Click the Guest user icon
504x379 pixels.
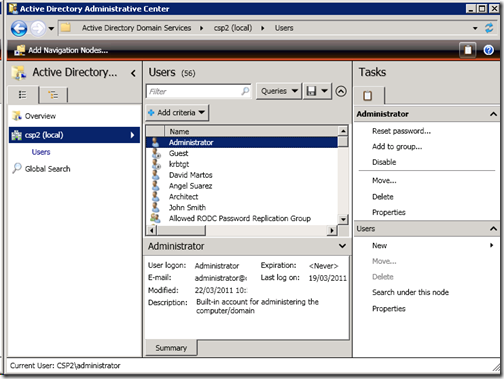pyautogui.click(x=156, y=153)
